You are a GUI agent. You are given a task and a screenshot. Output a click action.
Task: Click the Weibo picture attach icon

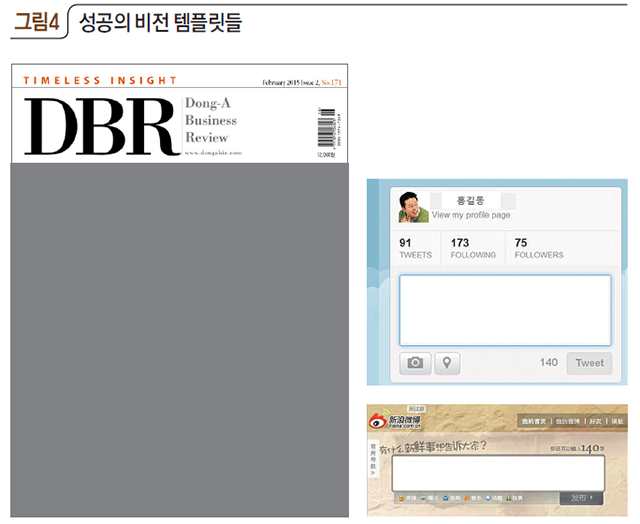[x=423, y=498]
